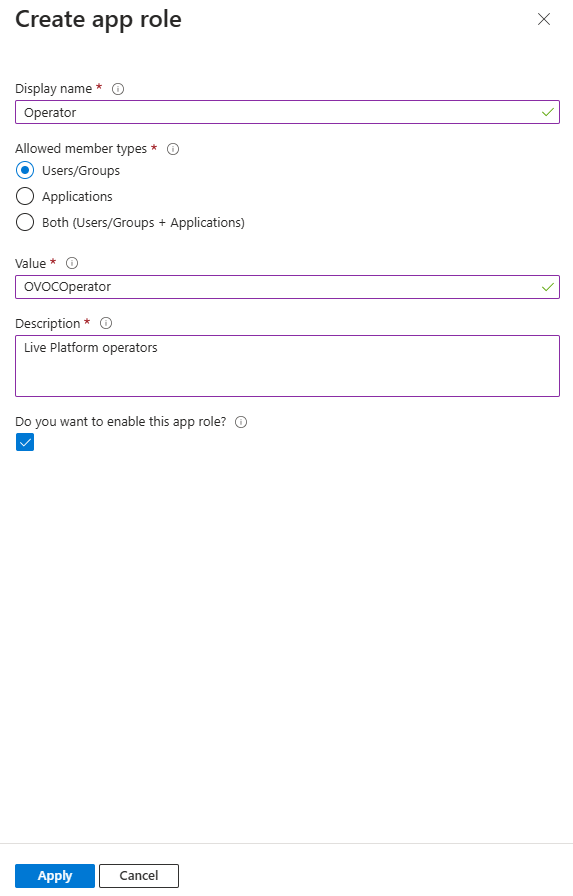The image size is (573, 896).
Task: Click the Display name info icon
Action: [118, 89]
